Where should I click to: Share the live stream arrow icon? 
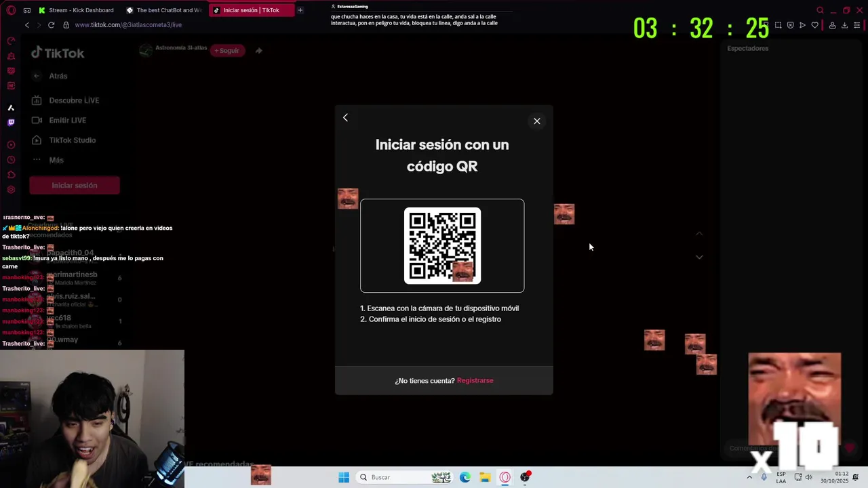[x=258, y=51]
